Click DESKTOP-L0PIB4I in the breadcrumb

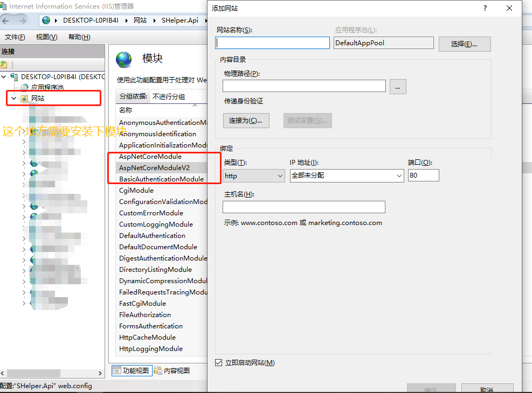[x=91, y=20]
